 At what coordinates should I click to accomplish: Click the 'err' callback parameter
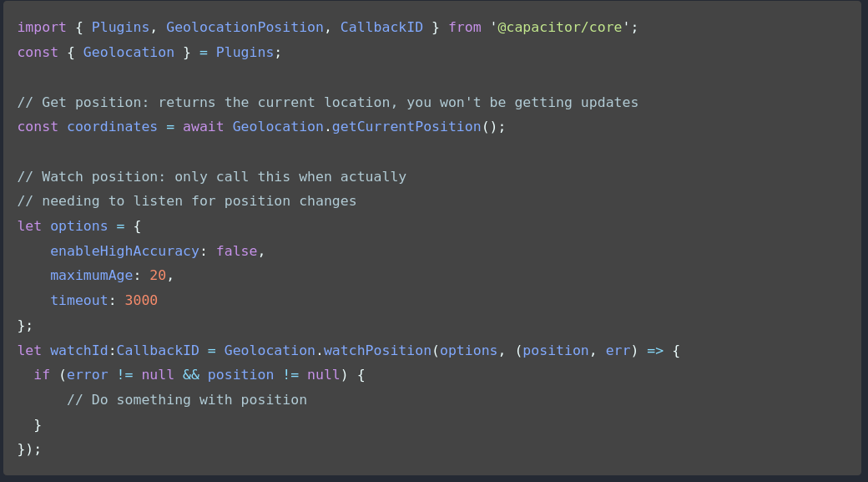[x=618, y=351]
